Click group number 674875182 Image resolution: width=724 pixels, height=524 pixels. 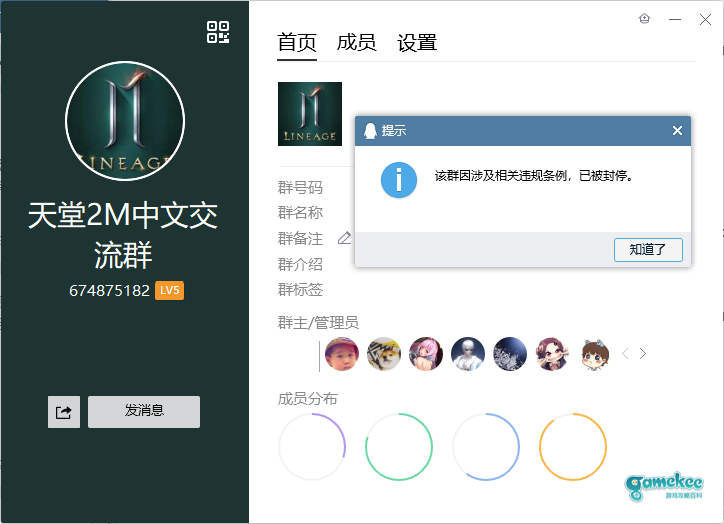pyautogui.click(x=109, y=291)
